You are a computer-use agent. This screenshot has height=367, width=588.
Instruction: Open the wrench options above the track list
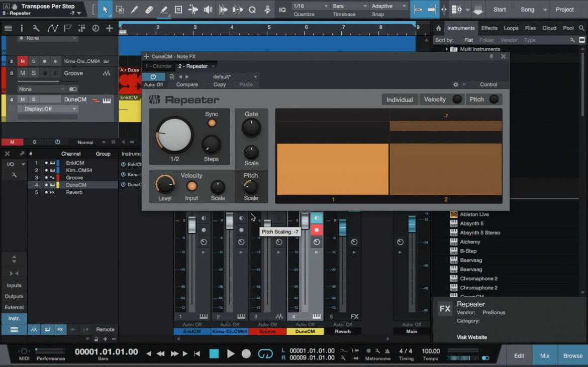tap(36, 28)
